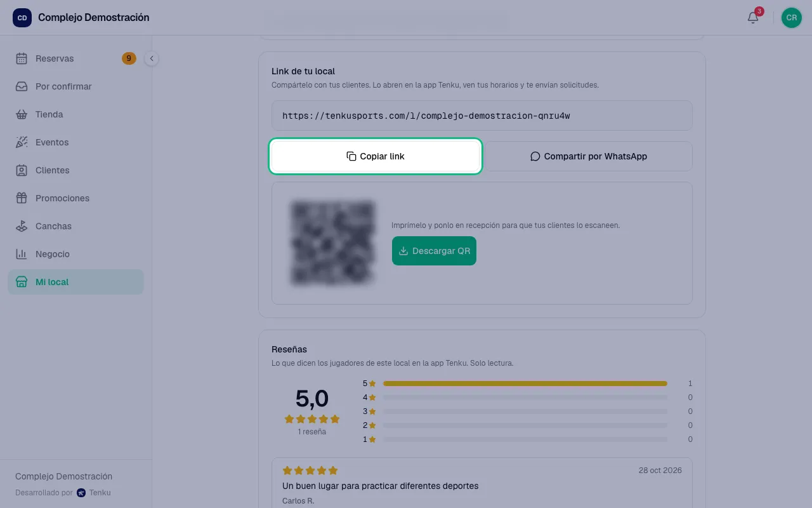Click the 'Link de tu local' heading

tap(303, 71)
